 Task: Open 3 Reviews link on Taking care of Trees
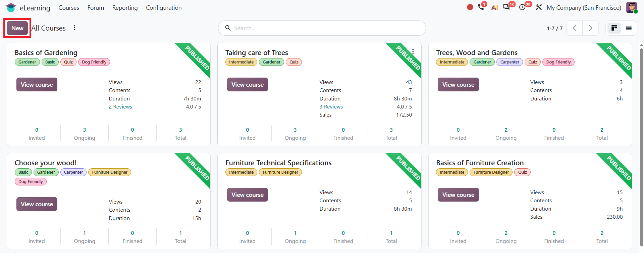point(331,106)
